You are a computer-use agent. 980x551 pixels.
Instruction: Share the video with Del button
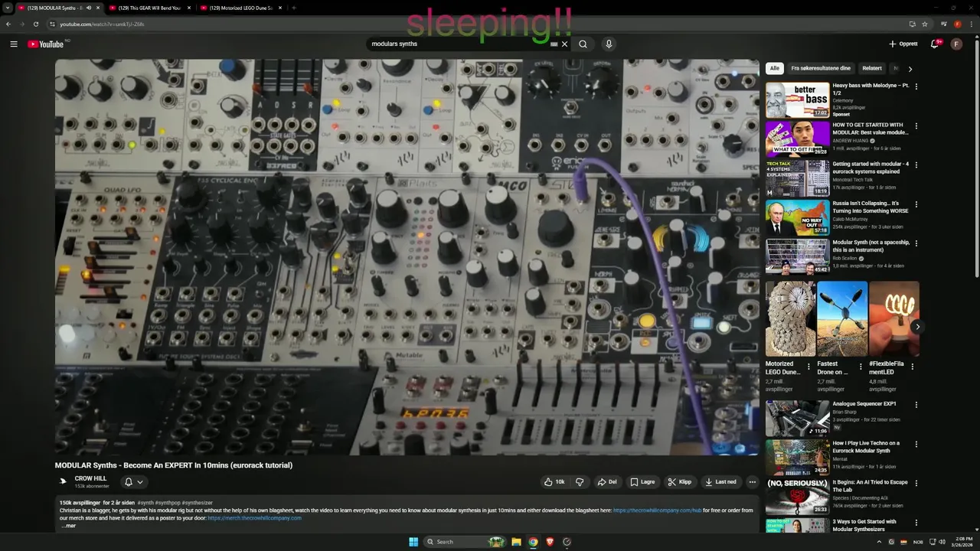click(x=607, y=482)
